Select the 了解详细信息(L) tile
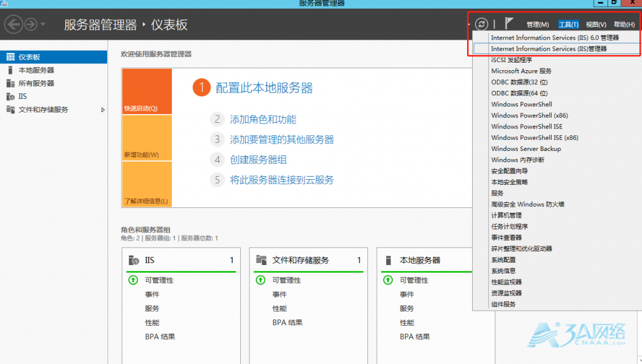This screenshot has height=364, width=642. (147, 184)
